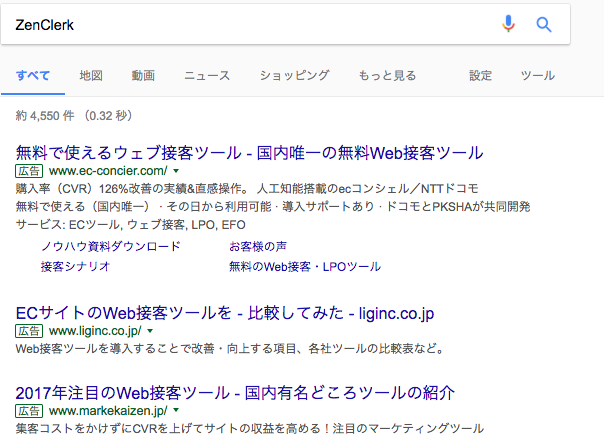
Task: Open the お客様の声 sitelink
Action: point(258,246)
